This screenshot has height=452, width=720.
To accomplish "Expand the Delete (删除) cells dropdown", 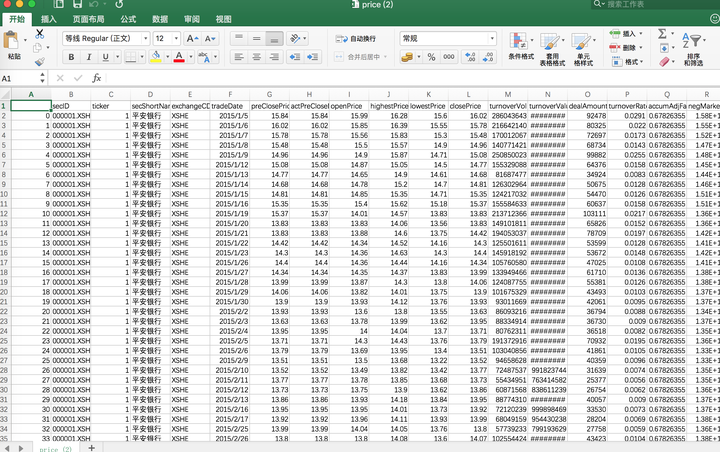I will [641, 47].
